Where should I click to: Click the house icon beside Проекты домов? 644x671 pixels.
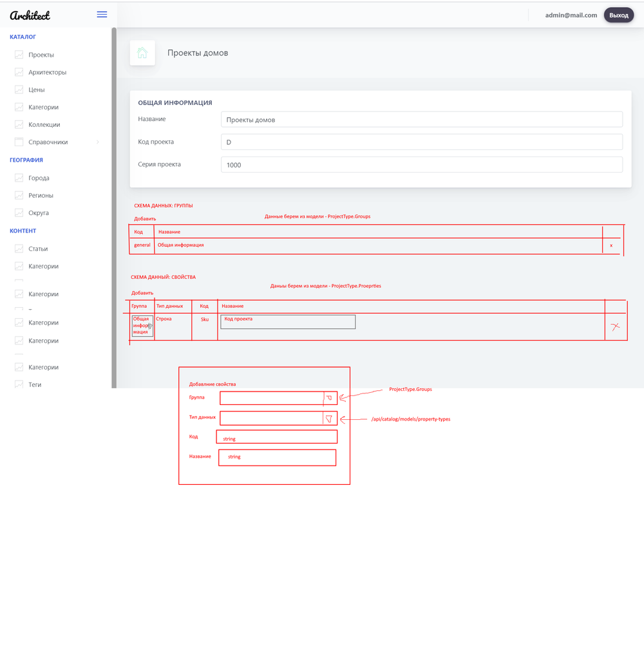(142, 53)
